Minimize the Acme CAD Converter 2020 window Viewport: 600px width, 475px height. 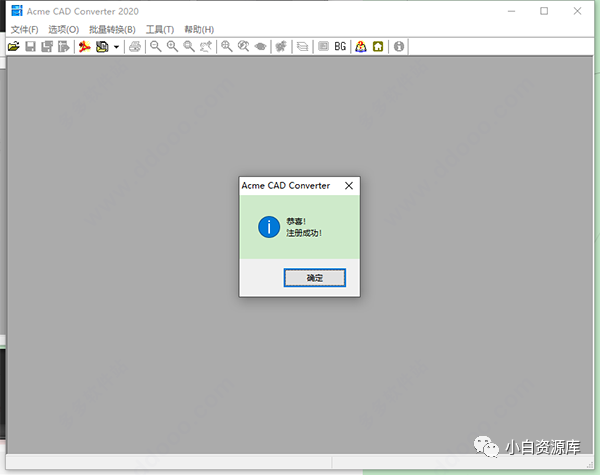coord(511,11)
